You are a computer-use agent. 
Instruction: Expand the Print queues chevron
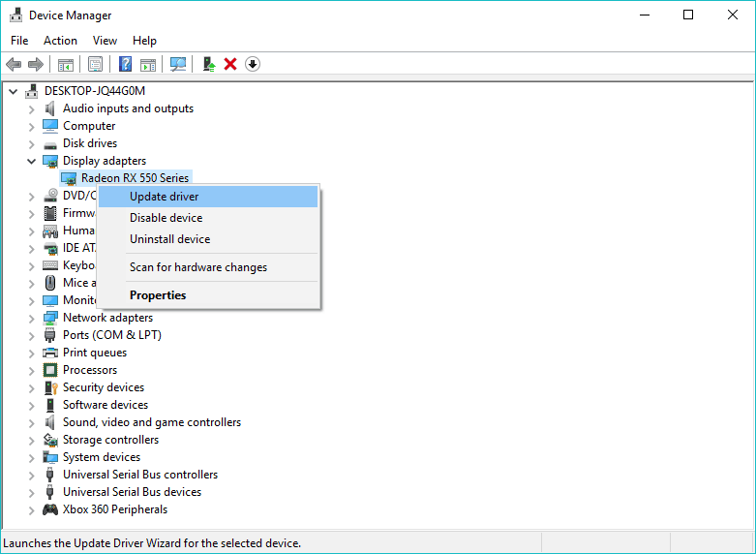32,354
